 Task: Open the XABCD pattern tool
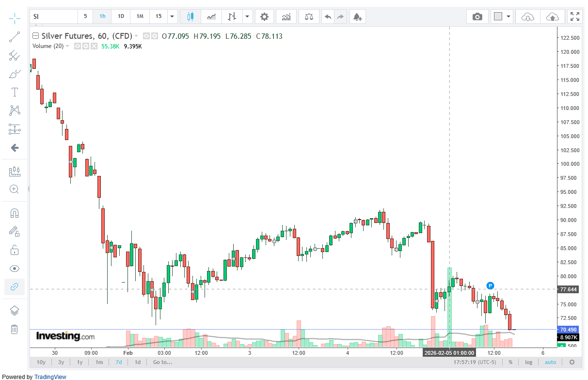(x=15, y=111)
